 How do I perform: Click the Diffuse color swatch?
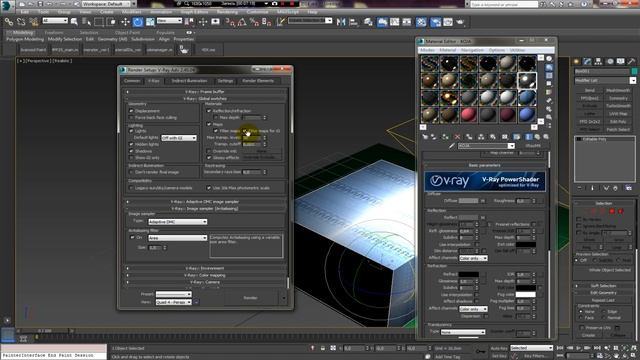tap(468, 201)
